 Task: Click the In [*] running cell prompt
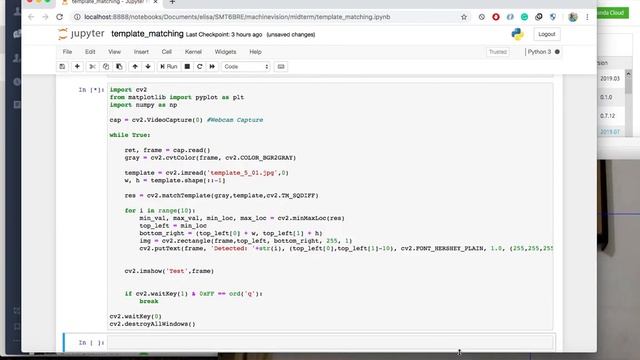coord(91,90)
